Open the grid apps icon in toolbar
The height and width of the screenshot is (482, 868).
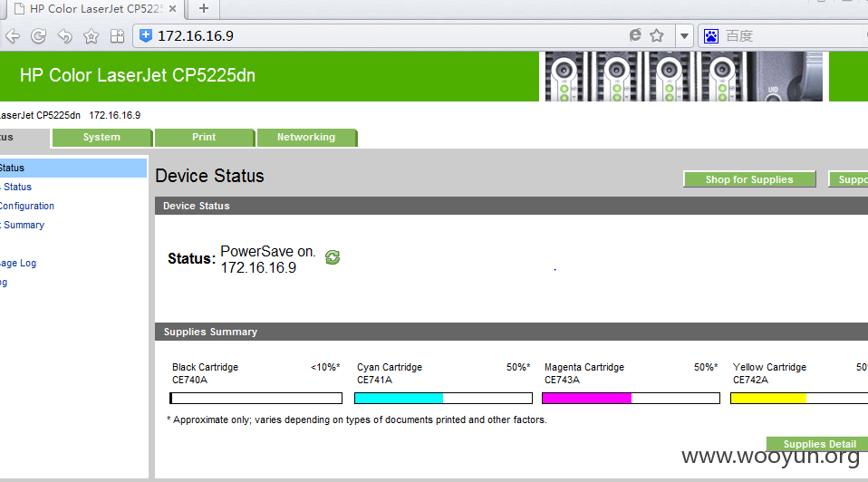point(118,36)
